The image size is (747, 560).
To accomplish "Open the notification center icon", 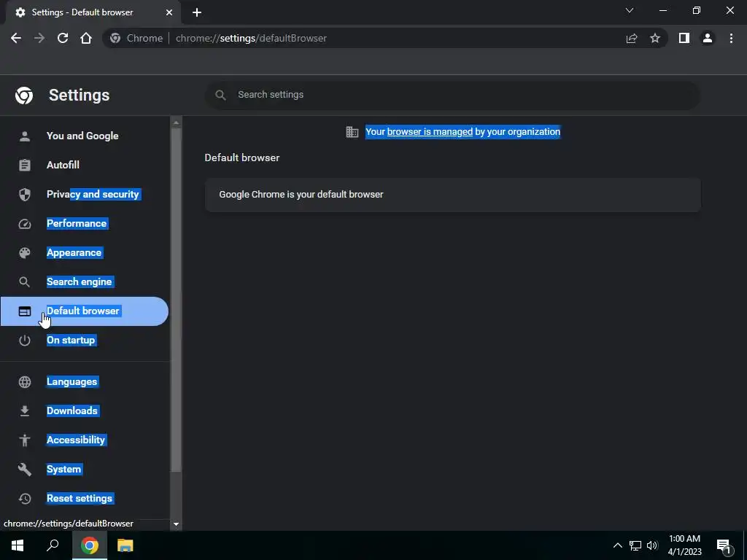I will pyautogui.click(x=724, y=546).
